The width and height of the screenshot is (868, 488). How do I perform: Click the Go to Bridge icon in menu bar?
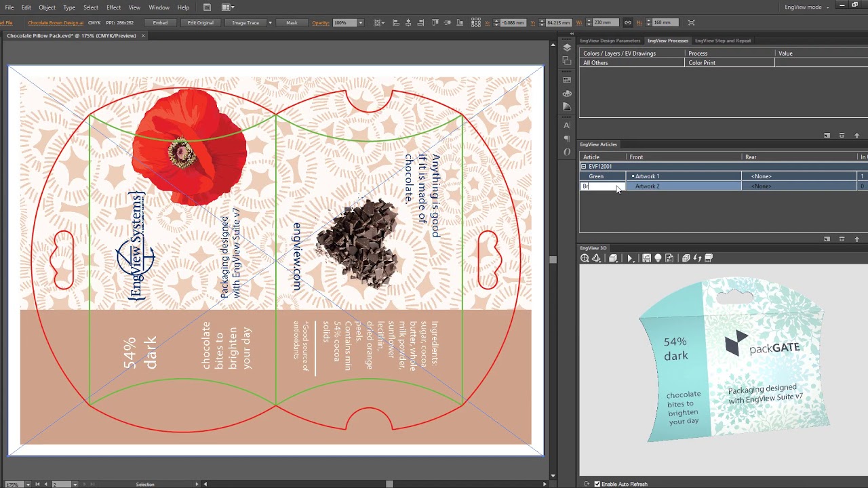(207, 7)
